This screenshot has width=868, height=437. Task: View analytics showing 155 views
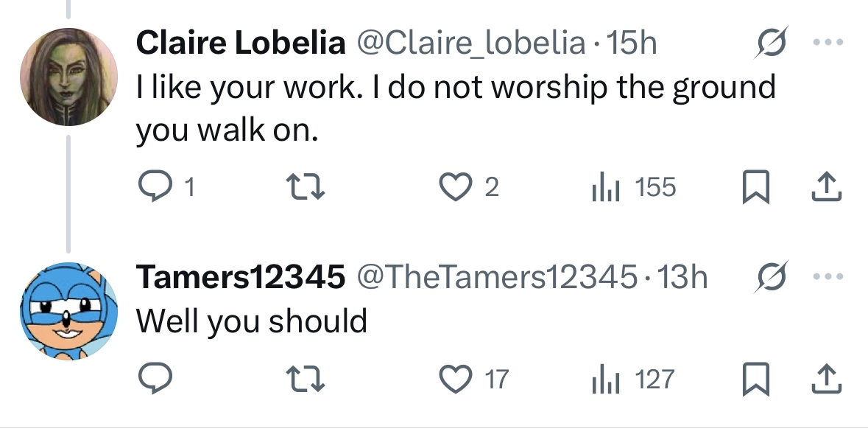click(634, 187)
